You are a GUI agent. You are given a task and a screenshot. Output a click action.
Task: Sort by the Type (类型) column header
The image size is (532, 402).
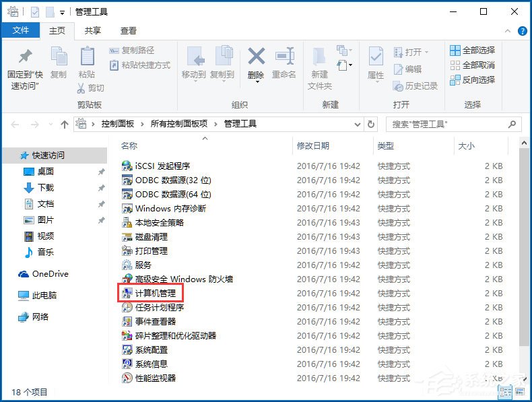(413, 146)
